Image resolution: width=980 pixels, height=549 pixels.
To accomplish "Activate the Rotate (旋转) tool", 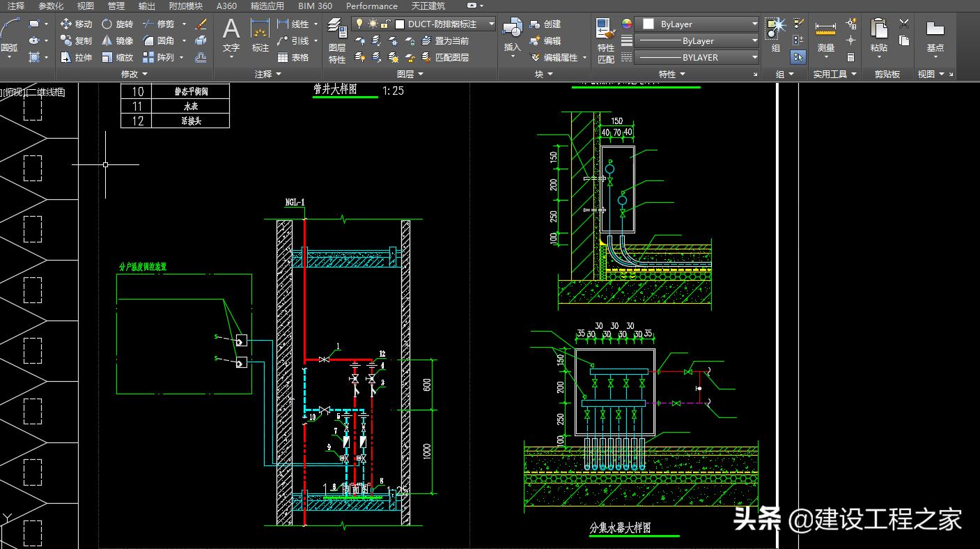I will [117, 24].
